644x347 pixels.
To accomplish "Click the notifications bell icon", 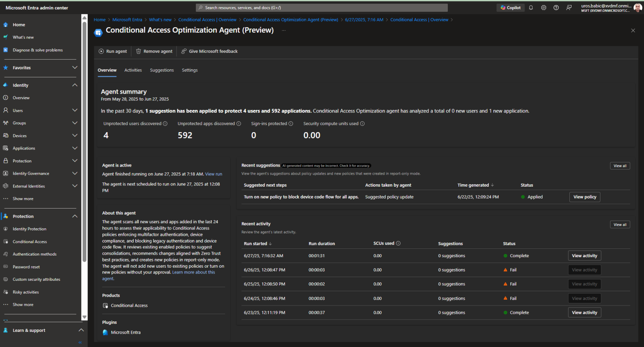I will coord(531,7).
